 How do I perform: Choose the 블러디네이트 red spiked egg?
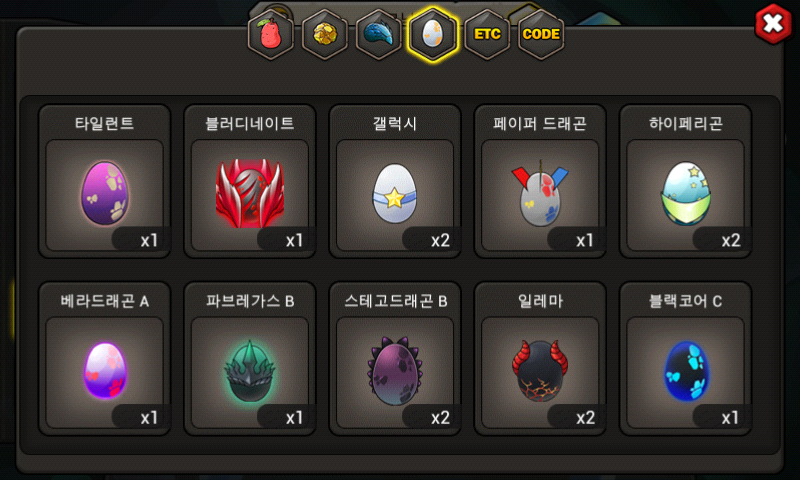pyautogui.click(x=250, y=193)
